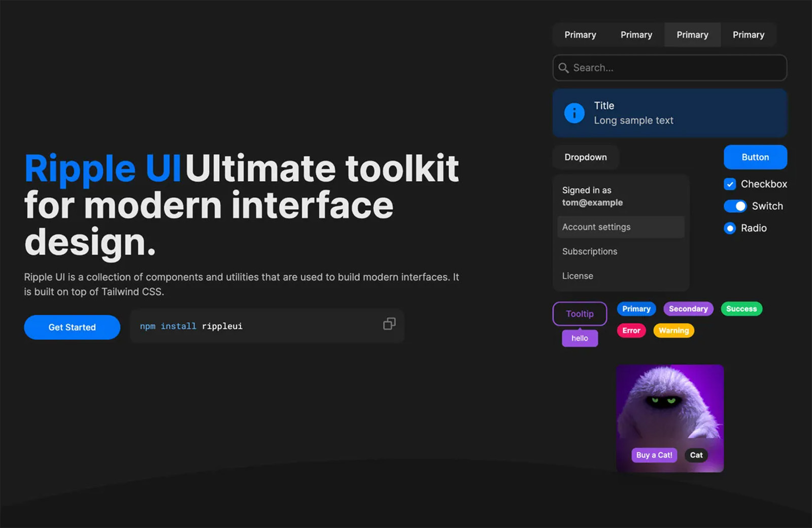The image size is (812, 528).
Task: Click the Buy a Cat! button
Action: pos(654,455)
